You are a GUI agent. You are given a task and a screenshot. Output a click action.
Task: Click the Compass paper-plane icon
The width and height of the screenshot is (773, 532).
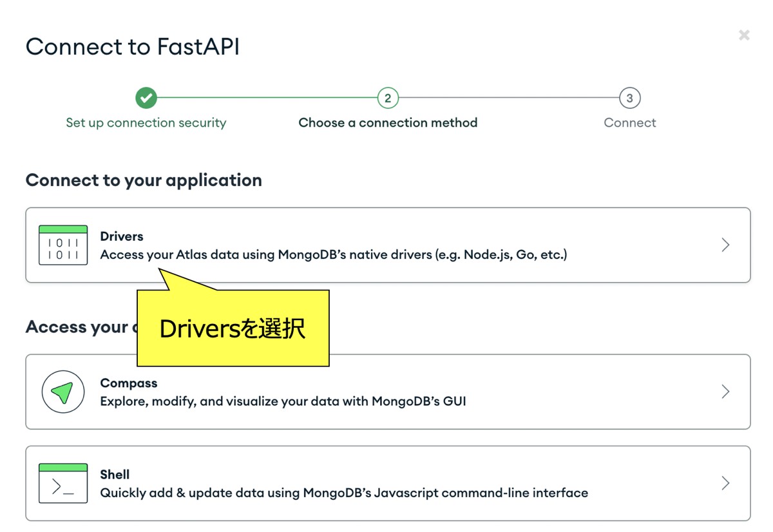63,392
